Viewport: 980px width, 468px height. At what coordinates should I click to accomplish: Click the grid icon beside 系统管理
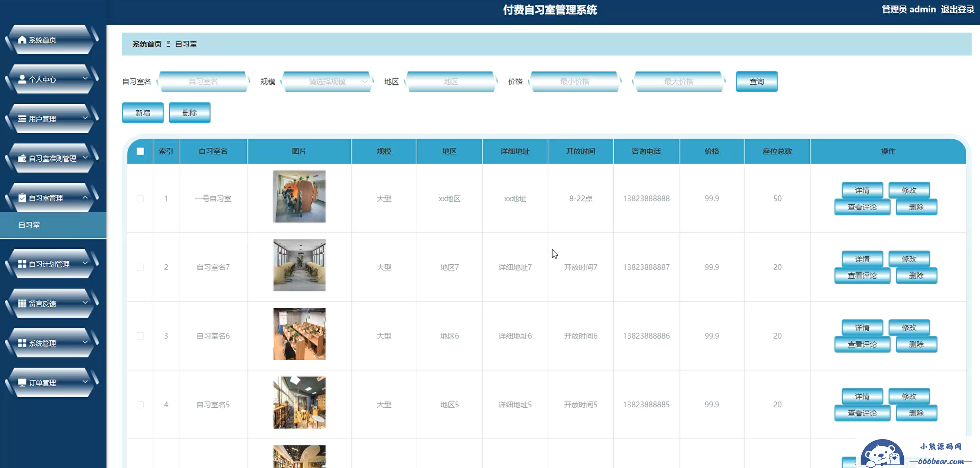point(22,343)
